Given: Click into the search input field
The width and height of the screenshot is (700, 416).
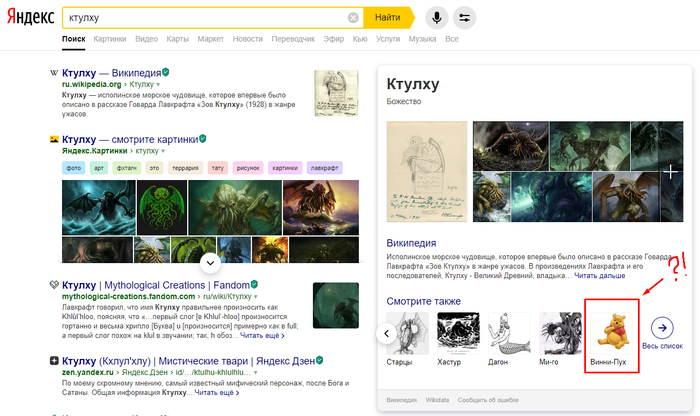Looking at the screenshot, I should coord(200,18).
